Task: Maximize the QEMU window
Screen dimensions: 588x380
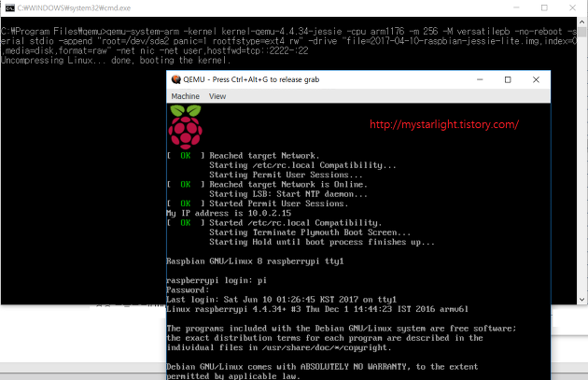Action: click(x=508, y=79)
